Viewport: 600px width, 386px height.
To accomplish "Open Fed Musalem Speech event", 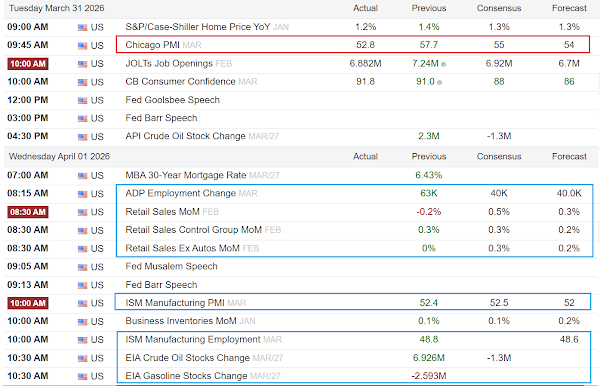I will [x=171, y=266].
